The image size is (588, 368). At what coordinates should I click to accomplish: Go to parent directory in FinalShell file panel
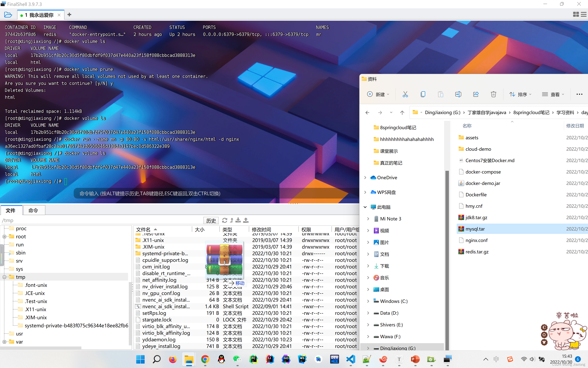pyautogui.click(x=232, y=220)
